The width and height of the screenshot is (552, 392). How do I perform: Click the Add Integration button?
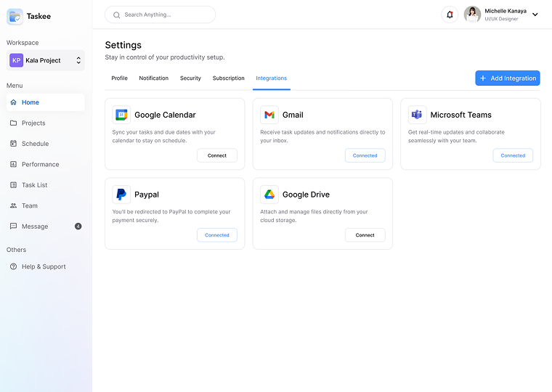(507, 78)
